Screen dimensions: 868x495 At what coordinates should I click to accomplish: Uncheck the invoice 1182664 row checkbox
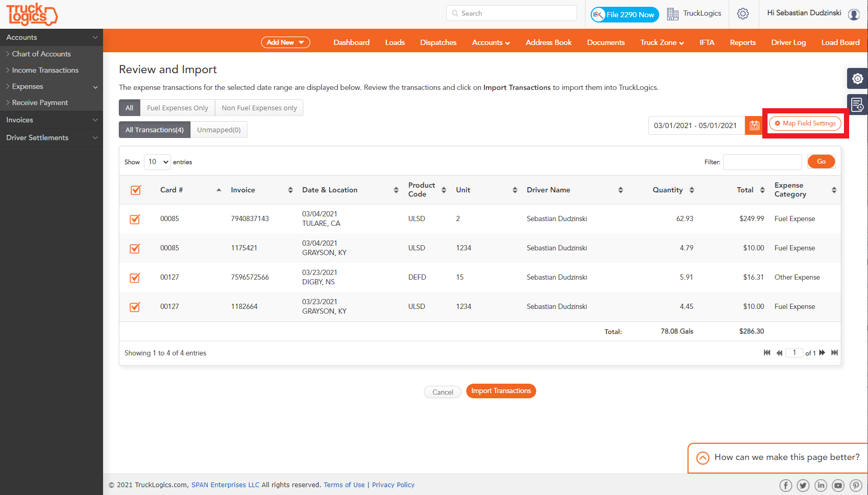[135, 307]
